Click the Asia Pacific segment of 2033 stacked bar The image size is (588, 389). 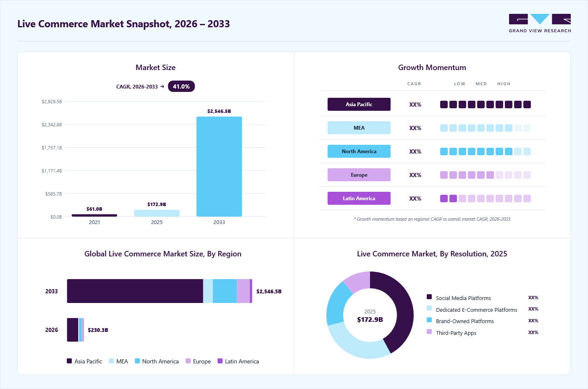click(x=135, y=291)
